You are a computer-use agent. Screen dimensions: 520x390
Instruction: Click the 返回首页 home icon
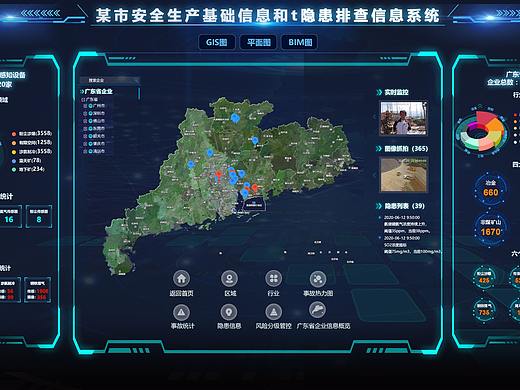181,278
